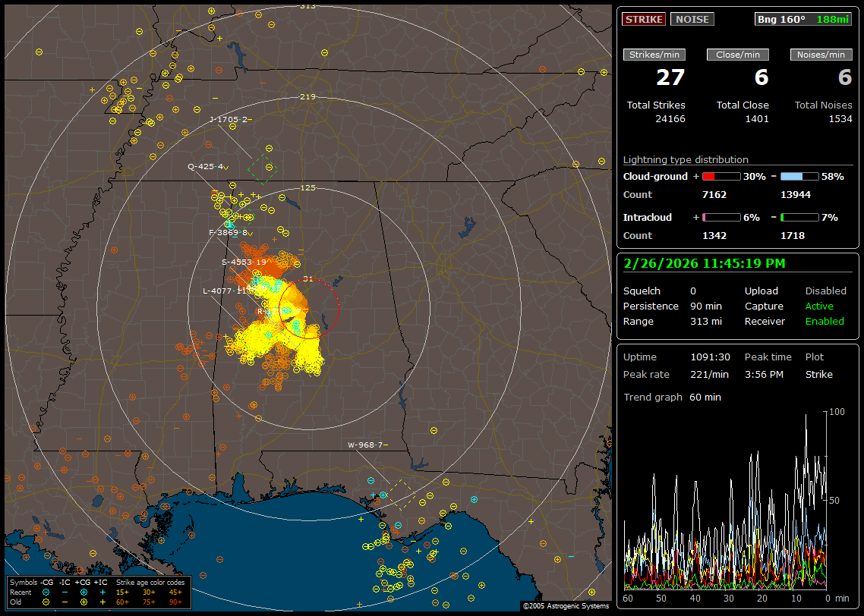Screen dimensions: 864x616
Task: Click the green diamond storm marker near Q-425-4
Action: (262, 168)
